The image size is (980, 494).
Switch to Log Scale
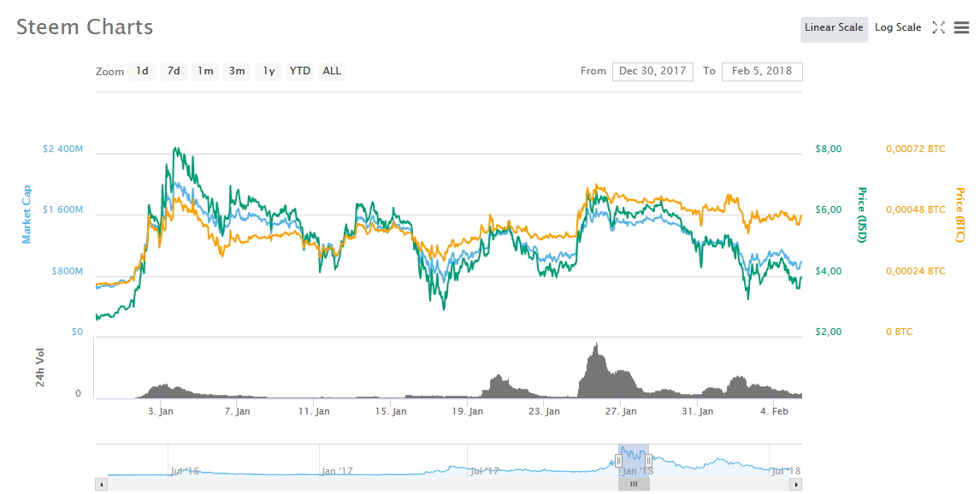898,27
